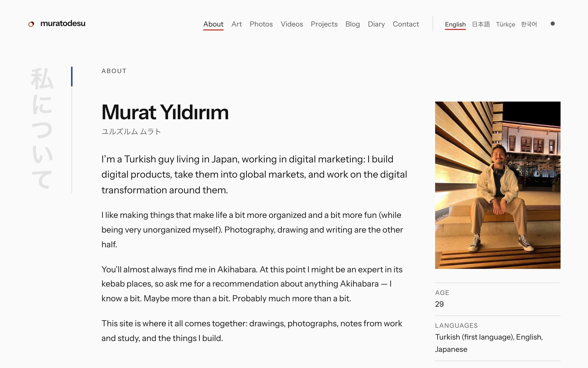Go to the Art page
The height and width of the screenshot is (368, 588).
tap(236, 24)
